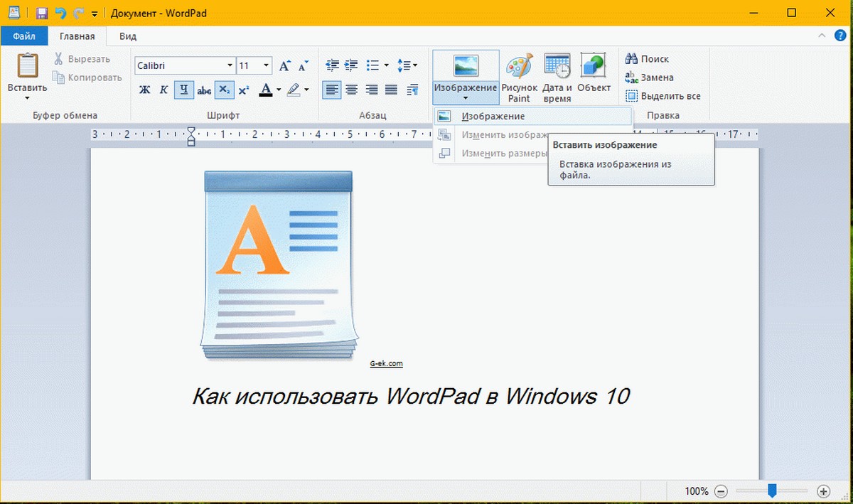853x504 pixels.
Task: Click Поиск (find) button
Action: pyautogui.click(x=647, y=59)
